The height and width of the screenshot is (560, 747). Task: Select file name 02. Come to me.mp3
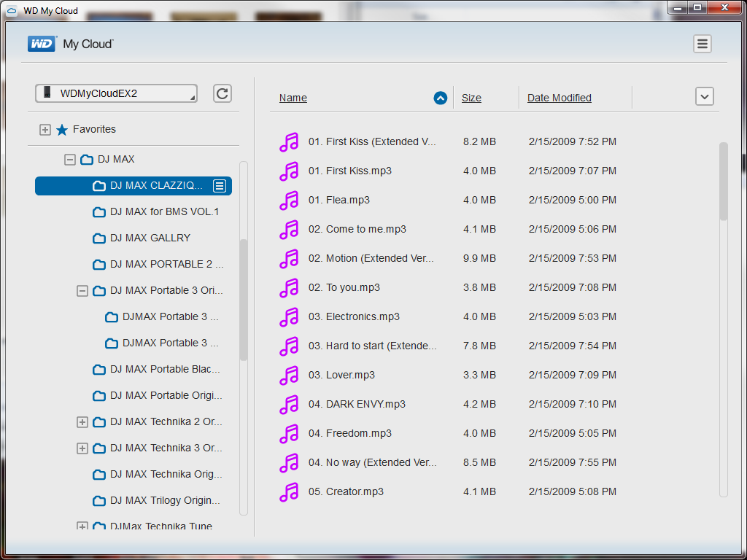[x=357, y=229]
